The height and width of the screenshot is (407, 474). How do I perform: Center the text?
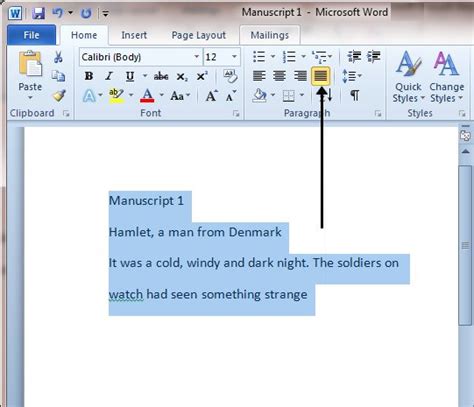coord(279,76)
